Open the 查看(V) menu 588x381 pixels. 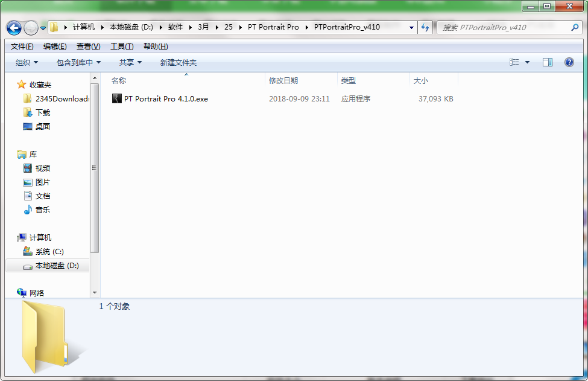88,46
